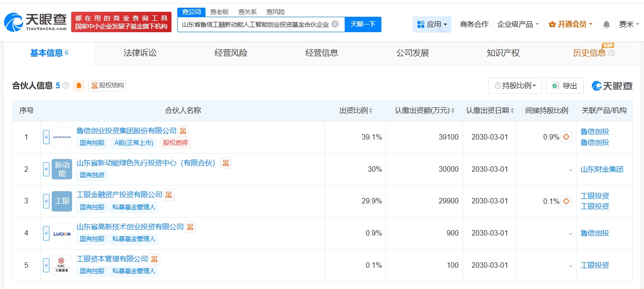Expand row 3 partner 工银金融资产投资 details
The width and height of the screenshot is (644, 289).
pos(46,201)
